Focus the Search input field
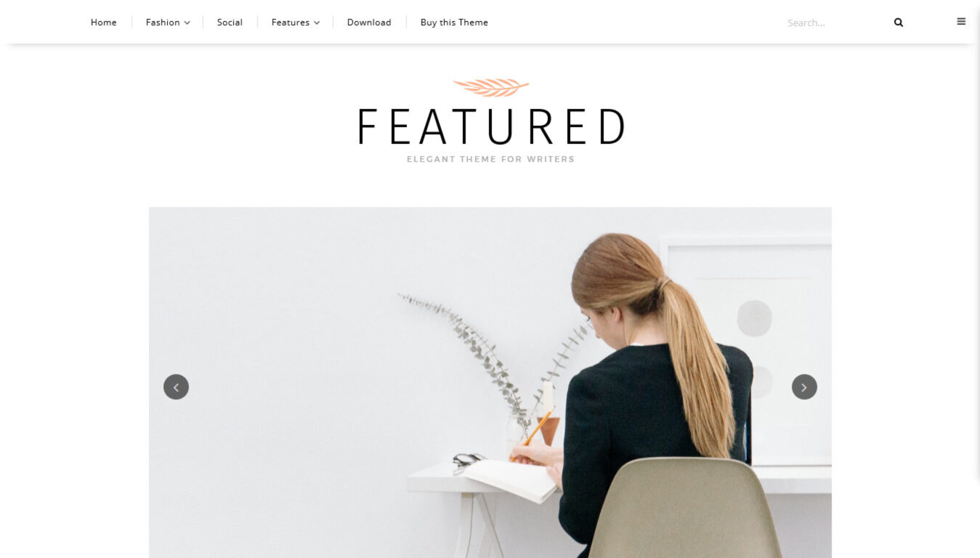 [835, 23]
